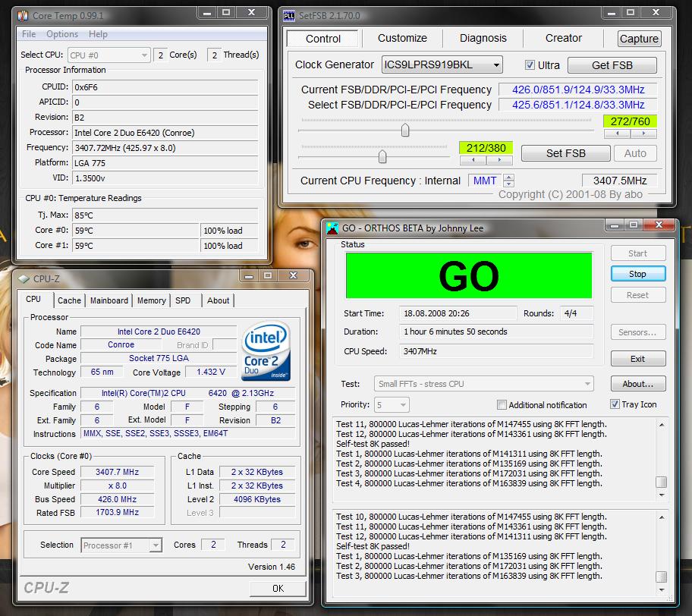Click the Intel Core 2 Duo logo
Screen dimensions: 692x616
266,350
